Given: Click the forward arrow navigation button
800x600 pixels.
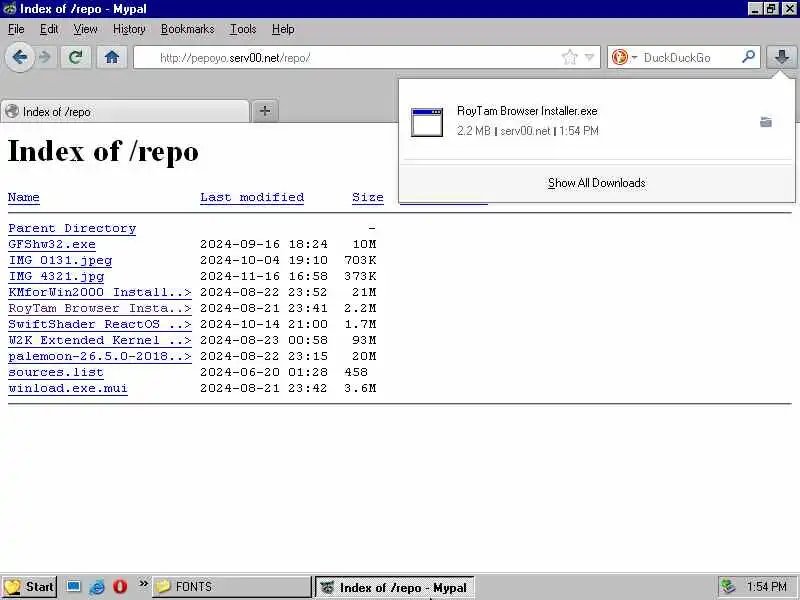Looking at the screenshot, I should click(x=46, y=57).
